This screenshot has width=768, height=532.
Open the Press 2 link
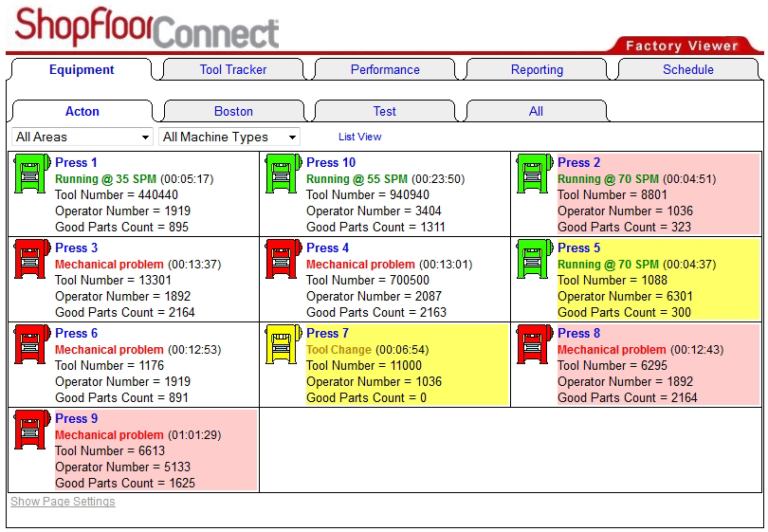coord(578,163)
